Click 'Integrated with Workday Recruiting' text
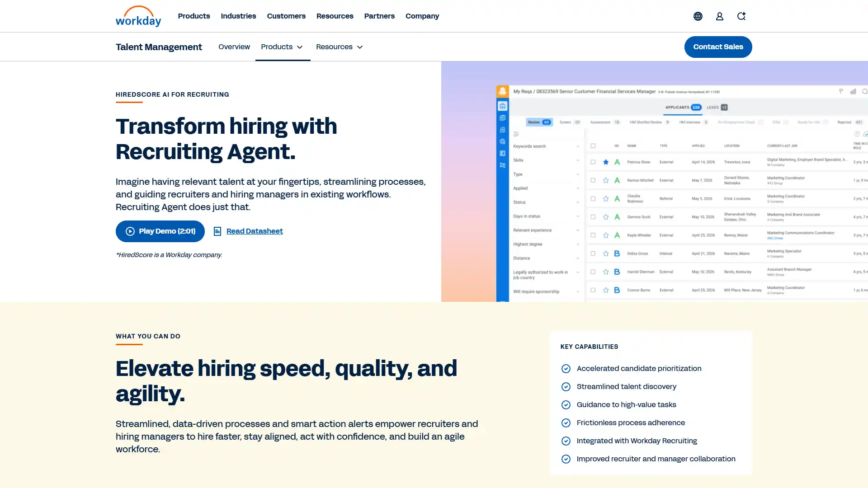Viewport: 868px width, 488px height. pos(637,441)
